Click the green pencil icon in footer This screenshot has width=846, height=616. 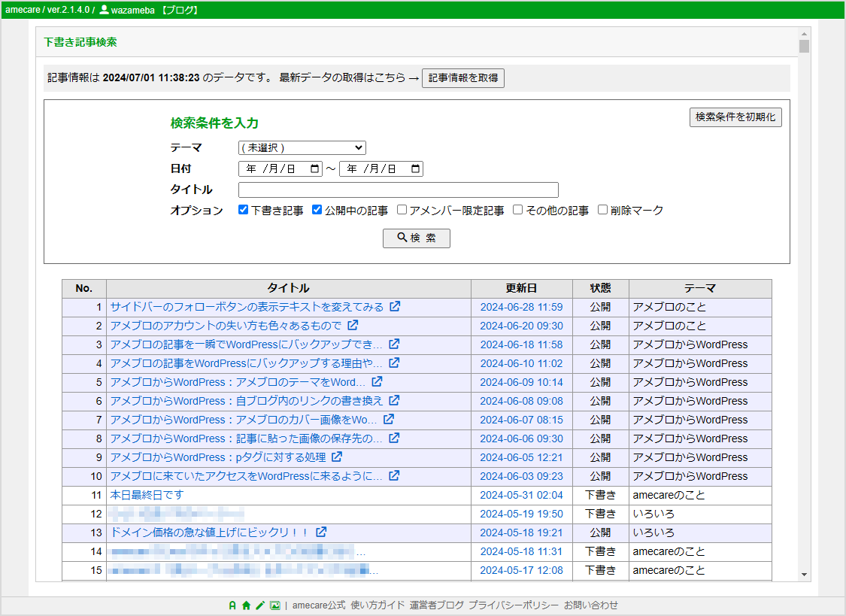(260, 605)
